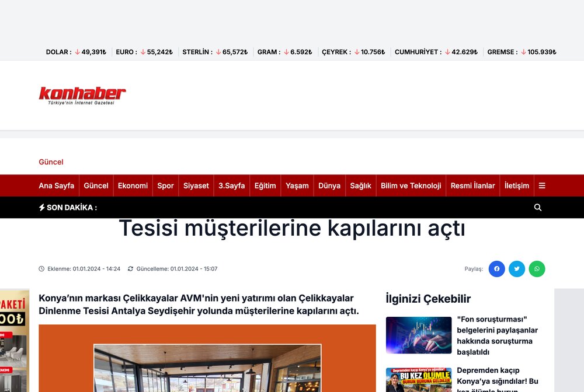Click the clock icon beside Eklenme date
The width and height of the screenshot is (584, 392).
pyautogui.click(x=41, y=269)
